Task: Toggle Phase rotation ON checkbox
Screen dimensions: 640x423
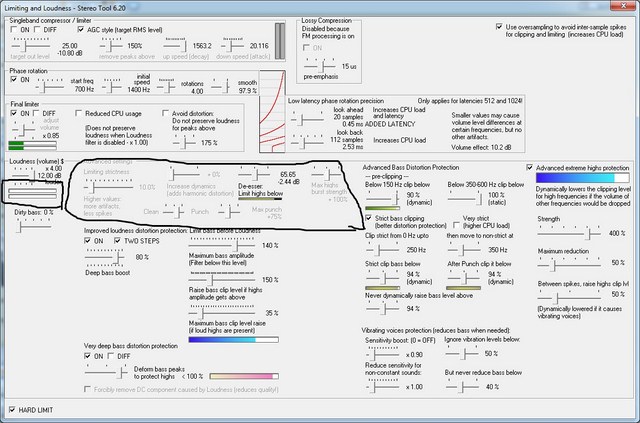Action: (14, 79)
